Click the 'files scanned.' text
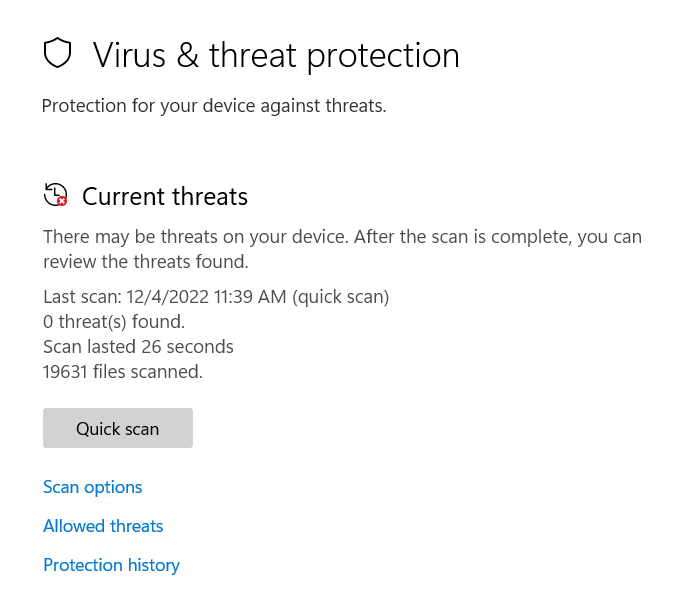Screen dimensions: 675x590 click(x=150, y=372)
